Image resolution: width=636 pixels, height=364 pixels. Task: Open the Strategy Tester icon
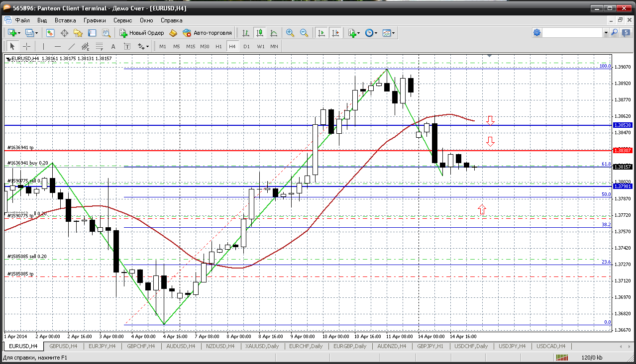(106, 33)
